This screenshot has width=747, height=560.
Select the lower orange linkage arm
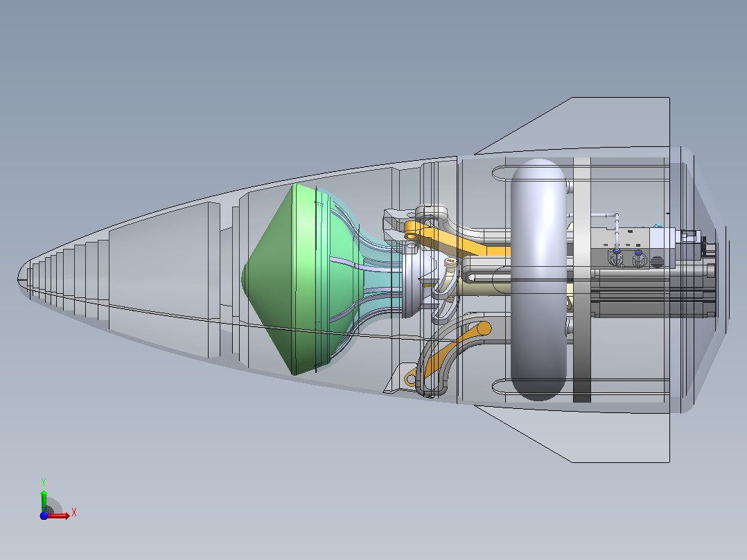pyautogui.click(x=448, y=351)
